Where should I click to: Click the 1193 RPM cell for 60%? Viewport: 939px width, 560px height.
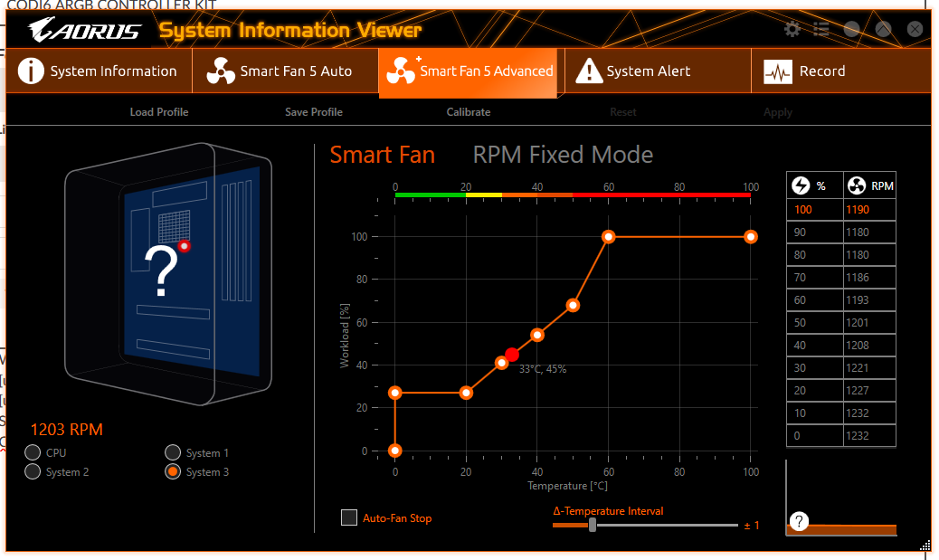tap(869, 300)
